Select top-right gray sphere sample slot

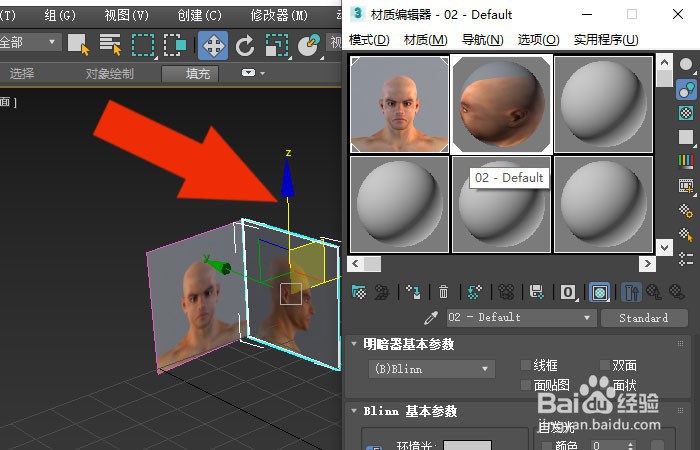coord(603,104)
